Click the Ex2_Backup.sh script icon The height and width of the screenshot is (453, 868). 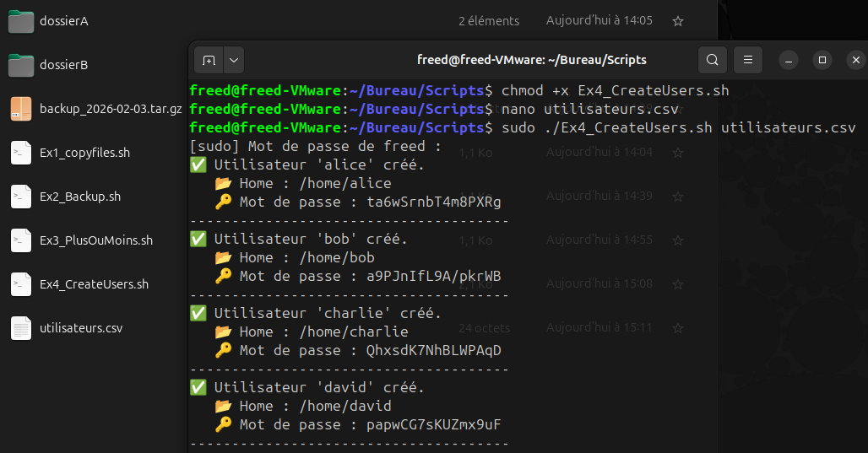[x=21, y=197]
